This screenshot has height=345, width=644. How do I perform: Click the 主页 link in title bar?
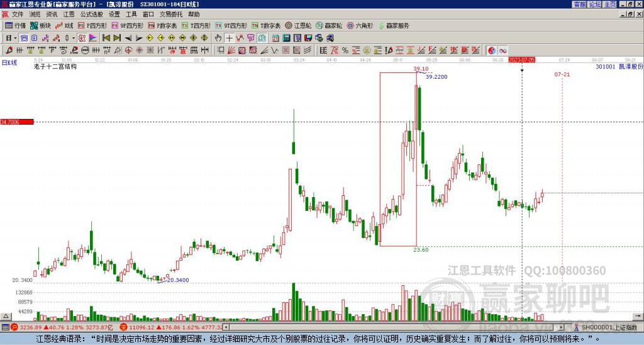click(x=610, y=4)
